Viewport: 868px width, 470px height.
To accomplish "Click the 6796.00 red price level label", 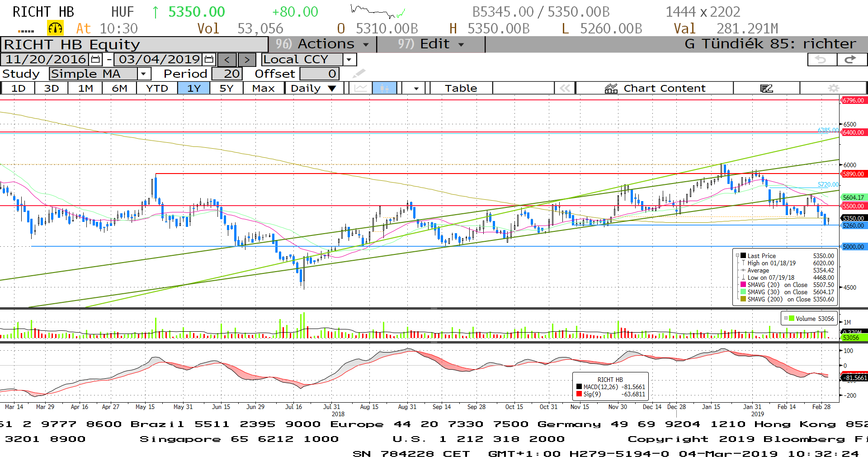I will coord(854,100).
